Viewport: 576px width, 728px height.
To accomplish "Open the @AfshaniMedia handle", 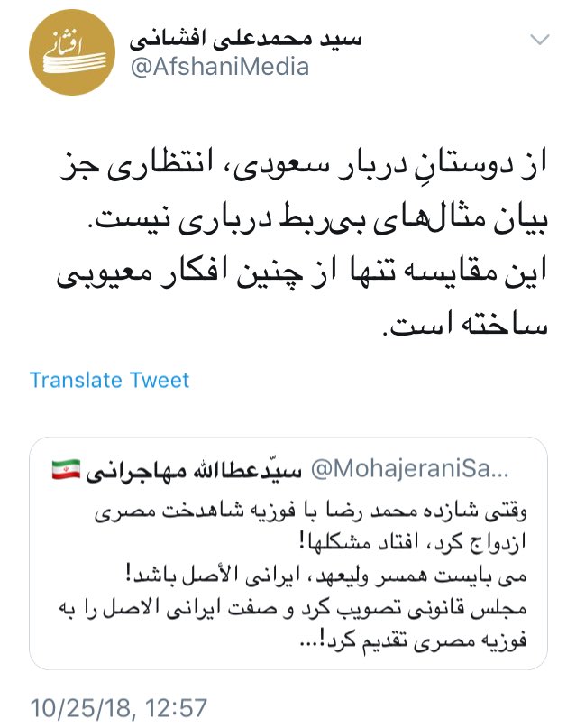I will 220,67.
